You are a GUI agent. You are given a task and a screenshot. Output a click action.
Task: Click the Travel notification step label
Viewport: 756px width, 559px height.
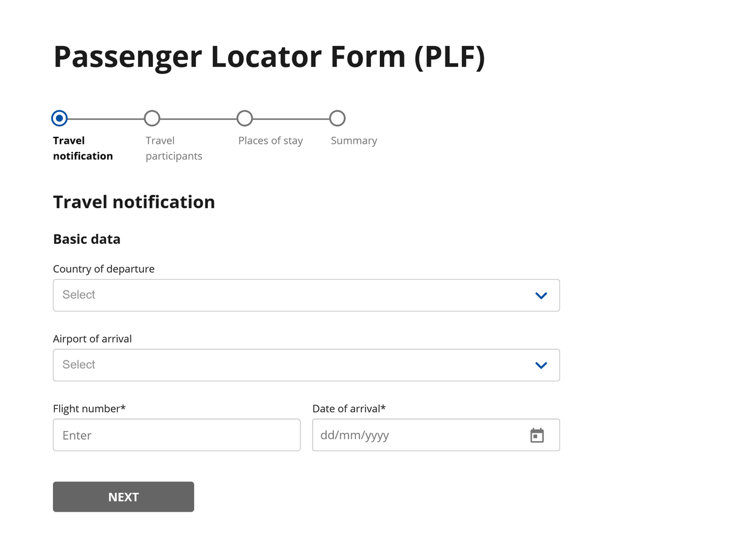pyautogui.click(x=83, y=148)
